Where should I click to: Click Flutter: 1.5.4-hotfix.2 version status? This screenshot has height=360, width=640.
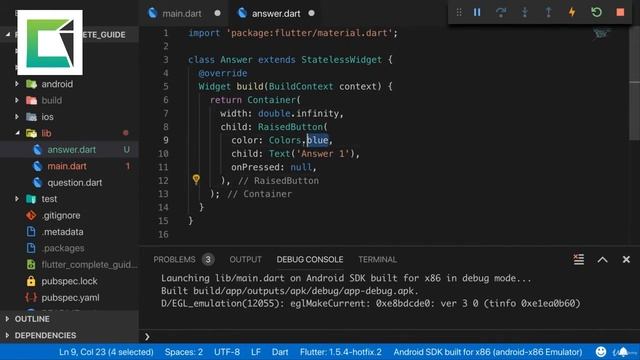[341, 352]
